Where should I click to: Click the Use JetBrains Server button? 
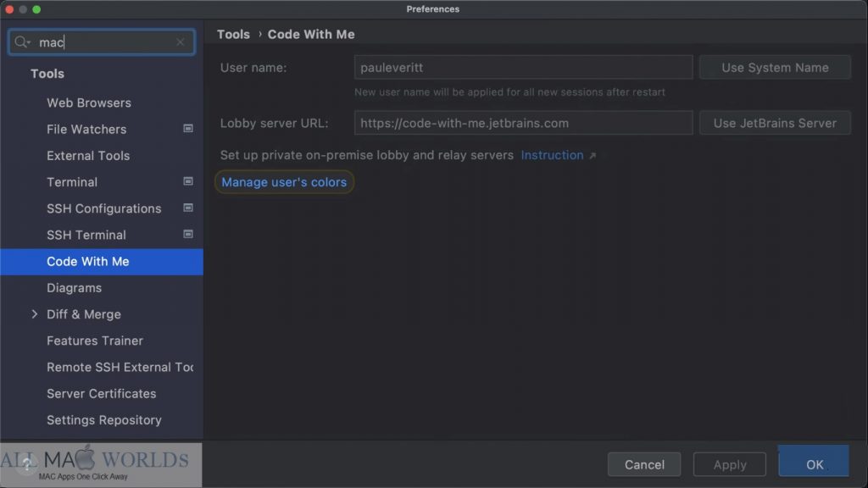775,123
